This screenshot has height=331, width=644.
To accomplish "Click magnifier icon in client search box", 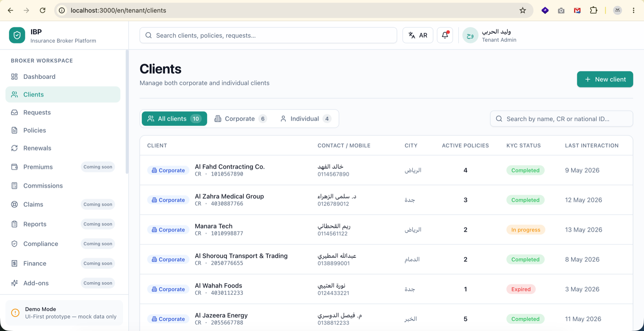I will [499, 119].
